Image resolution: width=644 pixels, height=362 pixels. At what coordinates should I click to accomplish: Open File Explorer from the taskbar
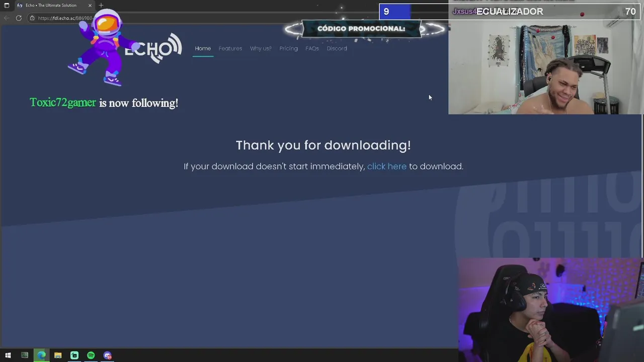point(58,355)
